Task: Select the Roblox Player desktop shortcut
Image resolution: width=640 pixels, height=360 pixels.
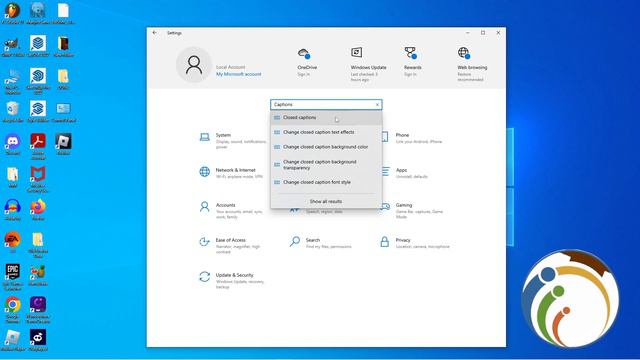Action: click(13, 340)
